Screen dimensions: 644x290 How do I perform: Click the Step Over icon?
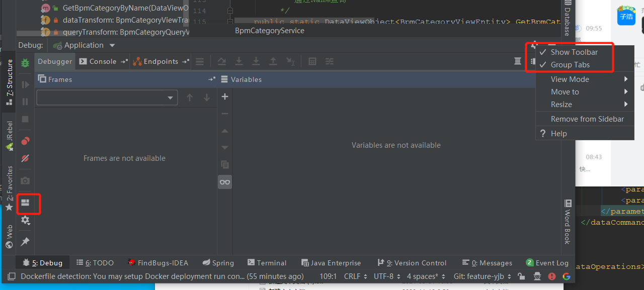tap(222, 61)
